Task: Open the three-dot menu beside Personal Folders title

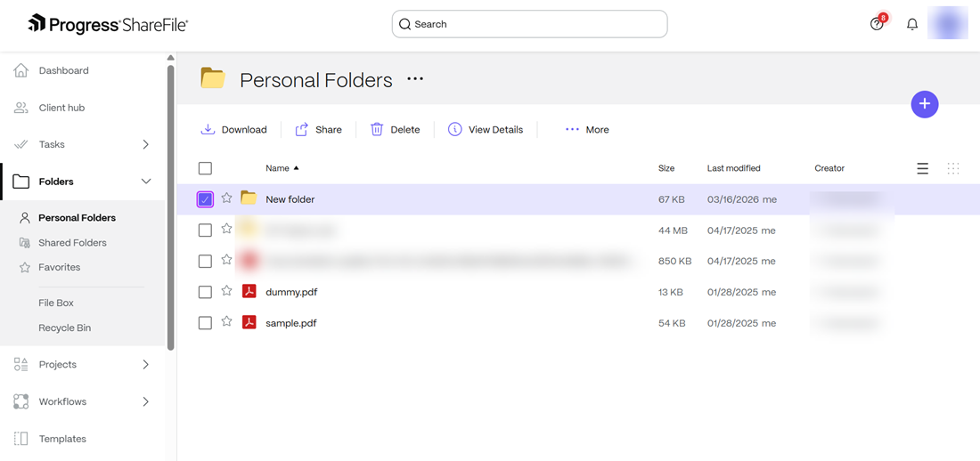Action: coord(415,79)
